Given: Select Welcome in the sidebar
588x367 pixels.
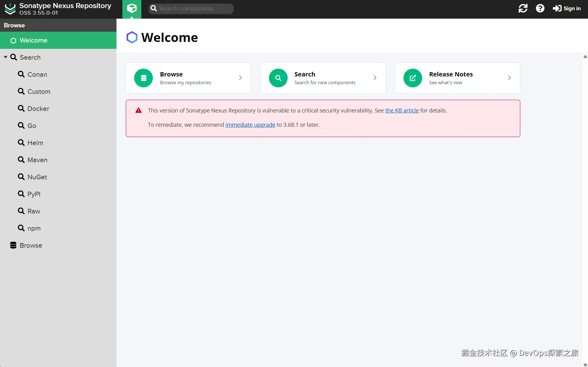Looking at the screenshot, I should tap(58, 40).
